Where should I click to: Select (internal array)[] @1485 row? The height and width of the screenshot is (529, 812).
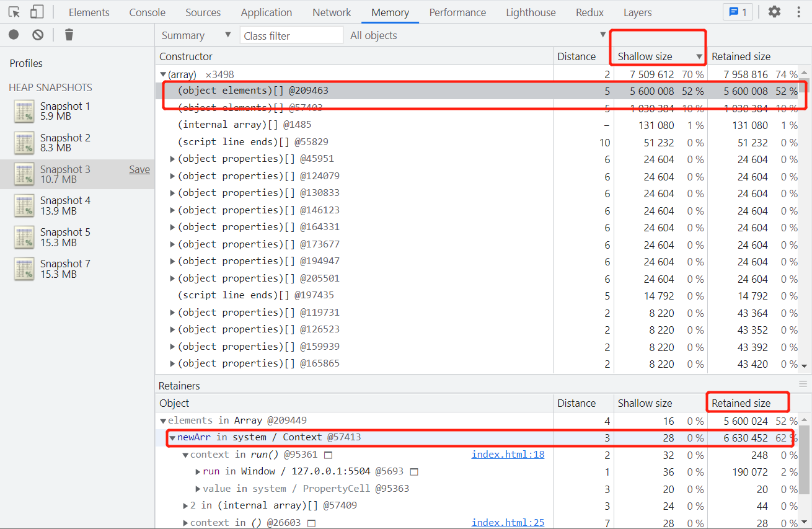pyautogui.click(x=477, y=125)
